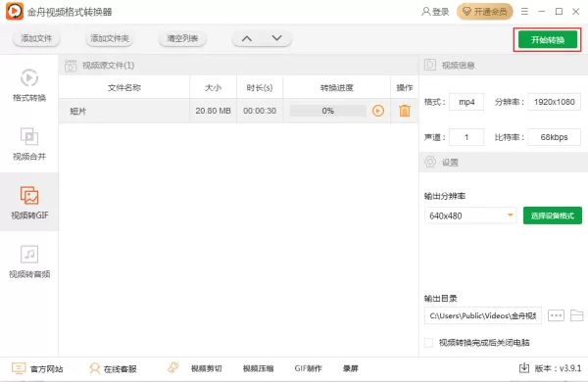
Task: Click the version download icon
Action: (524, 368)
